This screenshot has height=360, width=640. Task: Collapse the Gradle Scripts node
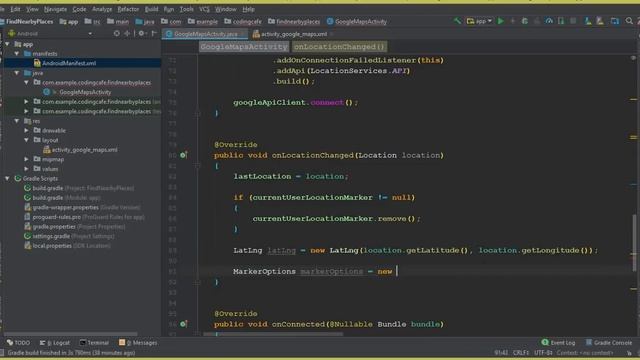7,178
